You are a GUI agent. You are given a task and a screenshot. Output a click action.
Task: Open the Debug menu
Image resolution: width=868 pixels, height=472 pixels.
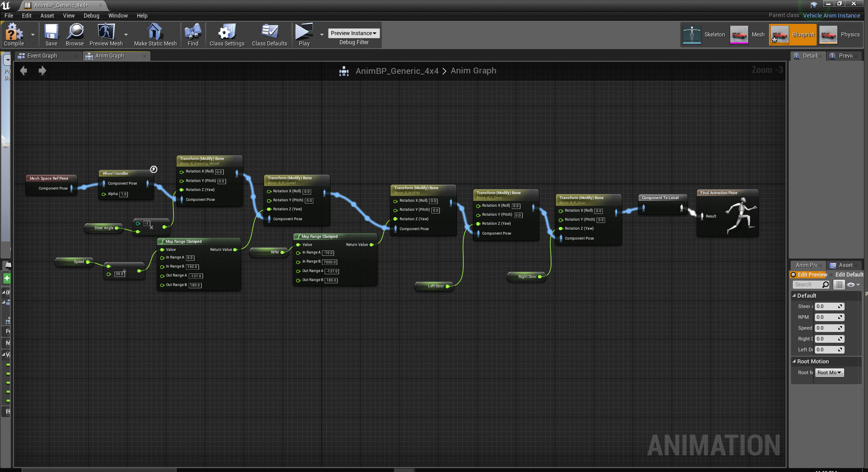(91, 15)
